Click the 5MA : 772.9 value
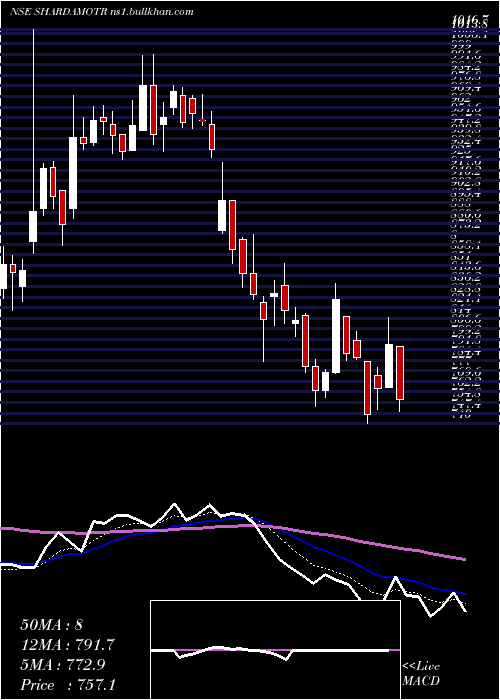The width and height of the screenshot is (500, 700). tap(62, 665)
